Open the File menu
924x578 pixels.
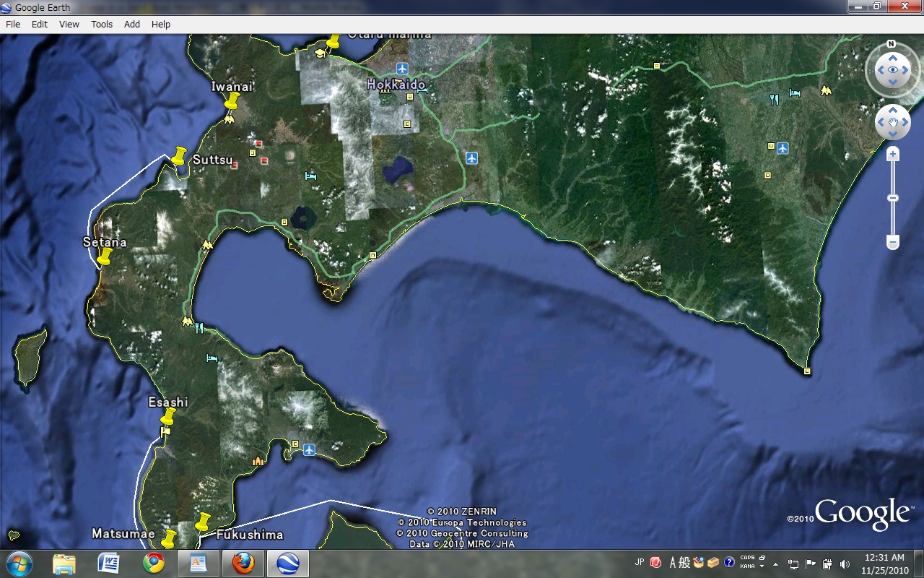tap(13, 24)
